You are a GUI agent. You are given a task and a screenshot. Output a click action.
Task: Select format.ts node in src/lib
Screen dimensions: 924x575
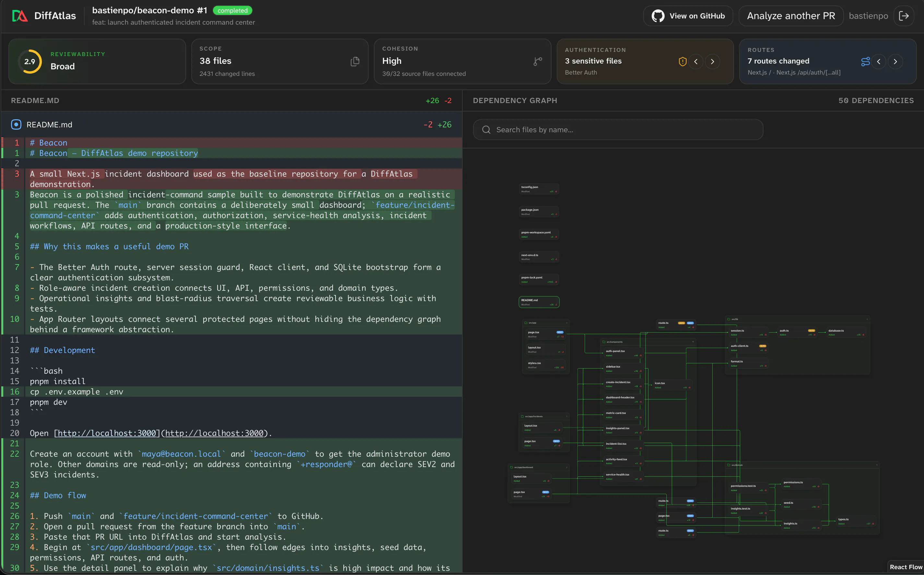[x=748, y=364]
